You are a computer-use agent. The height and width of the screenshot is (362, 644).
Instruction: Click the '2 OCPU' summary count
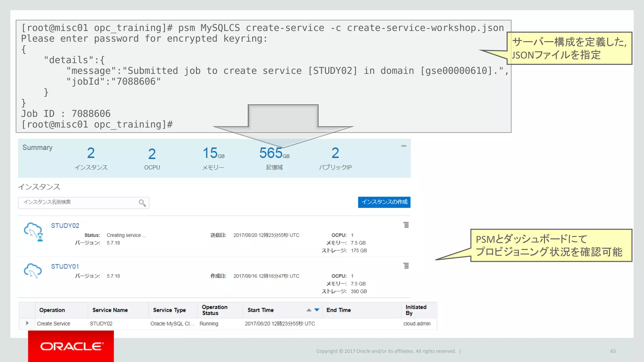[x=152, y=159]
